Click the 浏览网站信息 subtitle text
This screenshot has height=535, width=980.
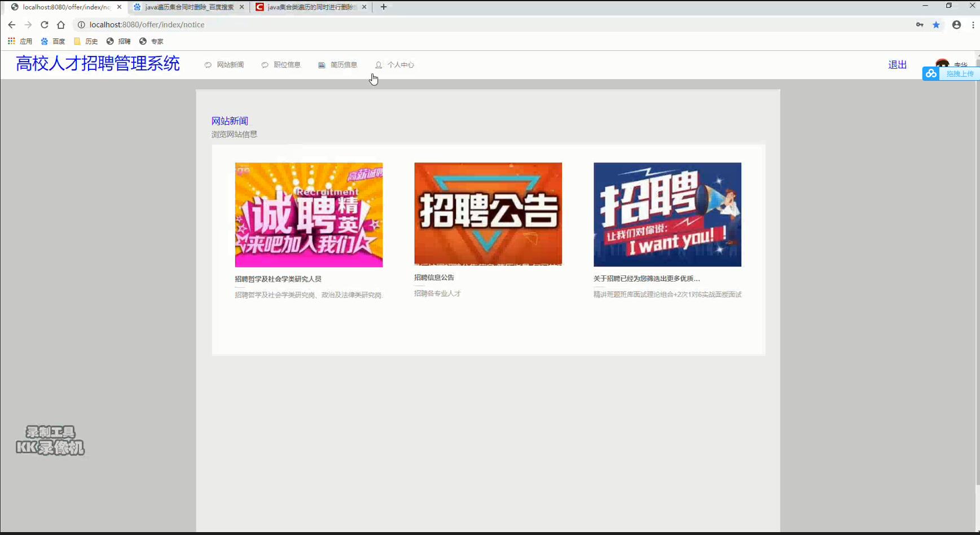[x=234, y=134]
